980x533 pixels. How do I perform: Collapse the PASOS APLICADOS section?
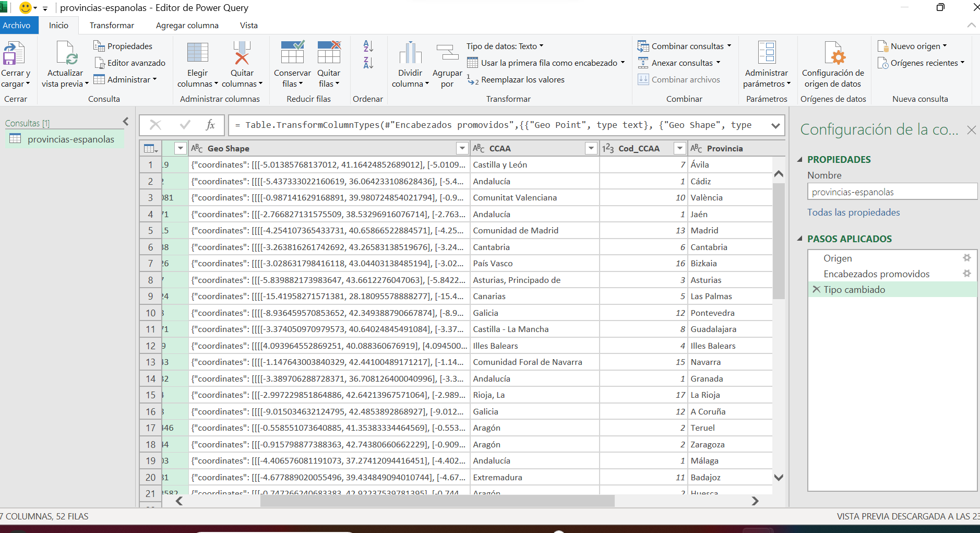(799, 239)
